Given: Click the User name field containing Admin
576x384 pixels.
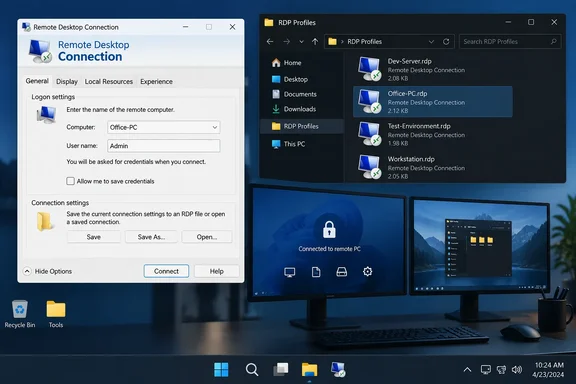Looking at the screenshot, I should tap(163, 146).
